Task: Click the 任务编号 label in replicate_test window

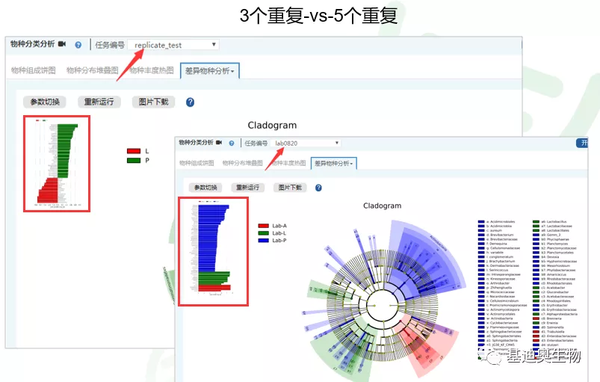Action: pos(110,45)
